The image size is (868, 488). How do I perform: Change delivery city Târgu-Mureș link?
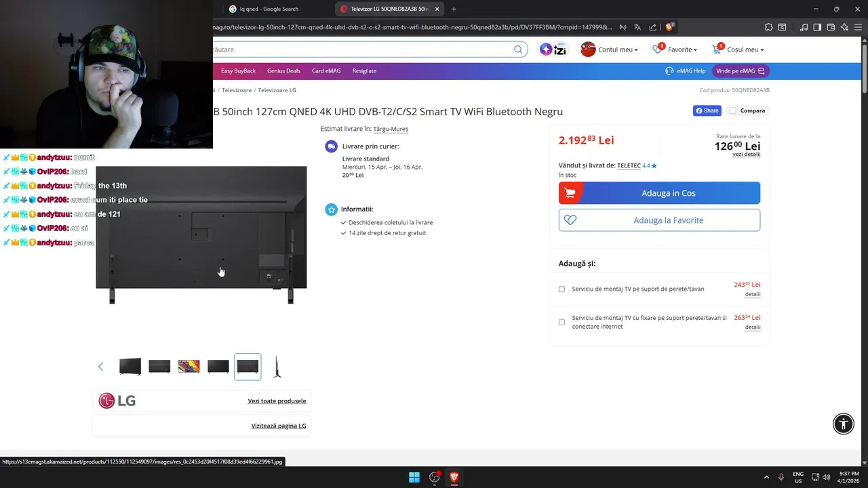click(391, 129)
